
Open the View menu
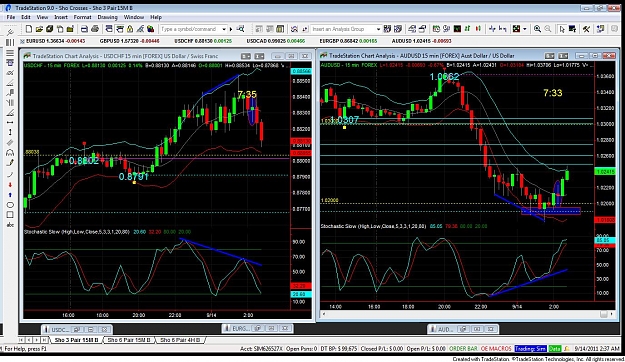[42, 17]
